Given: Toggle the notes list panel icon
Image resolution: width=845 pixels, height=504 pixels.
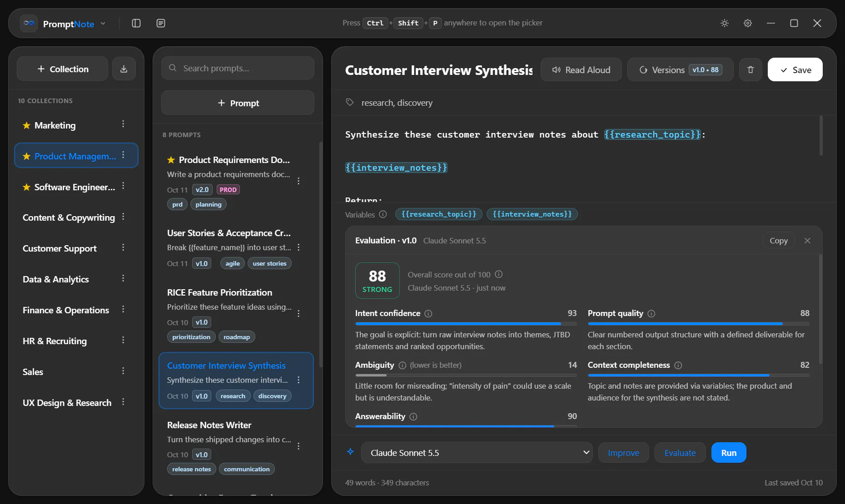Looking at the screenshot, I should [x=160, y=23].
